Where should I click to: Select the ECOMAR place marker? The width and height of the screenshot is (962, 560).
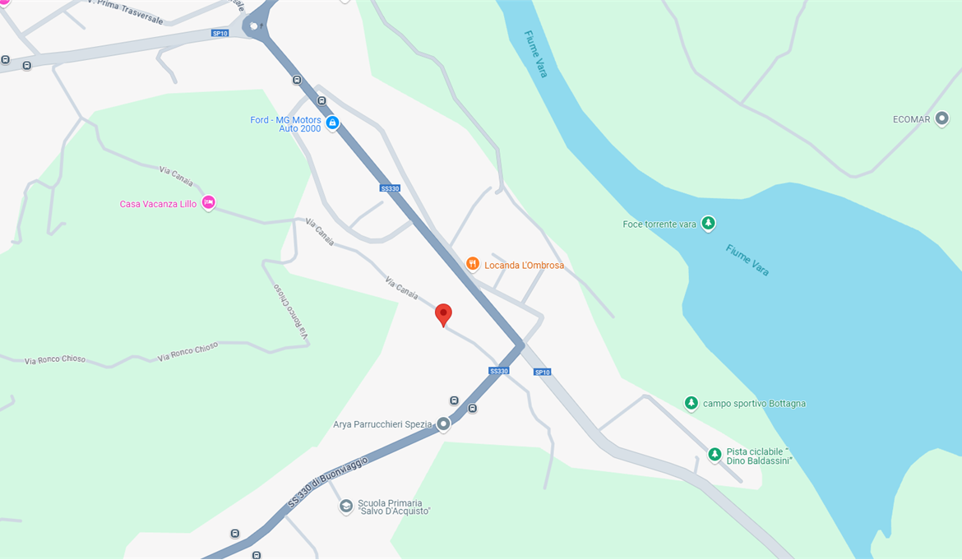click(x=941, y=118)
